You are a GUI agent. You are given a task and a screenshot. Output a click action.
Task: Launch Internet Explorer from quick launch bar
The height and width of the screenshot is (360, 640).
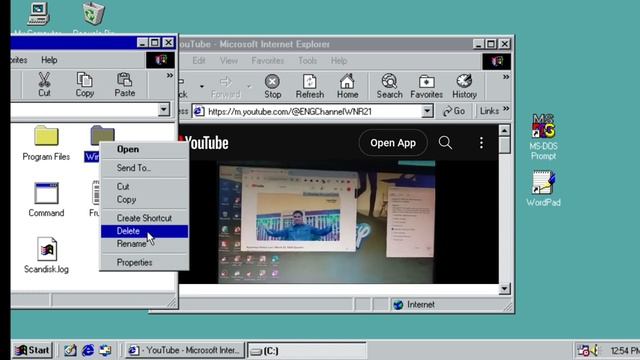[88, 350]
